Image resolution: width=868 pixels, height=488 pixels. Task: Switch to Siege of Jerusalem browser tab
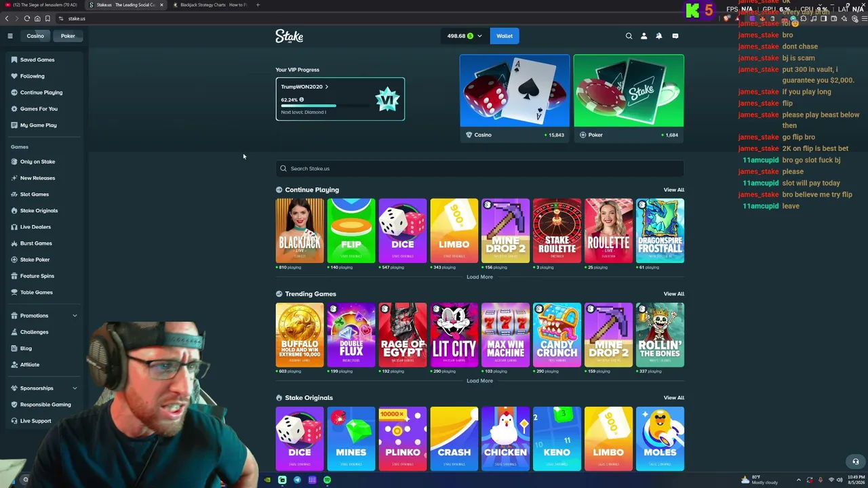[x=42, y=5]
